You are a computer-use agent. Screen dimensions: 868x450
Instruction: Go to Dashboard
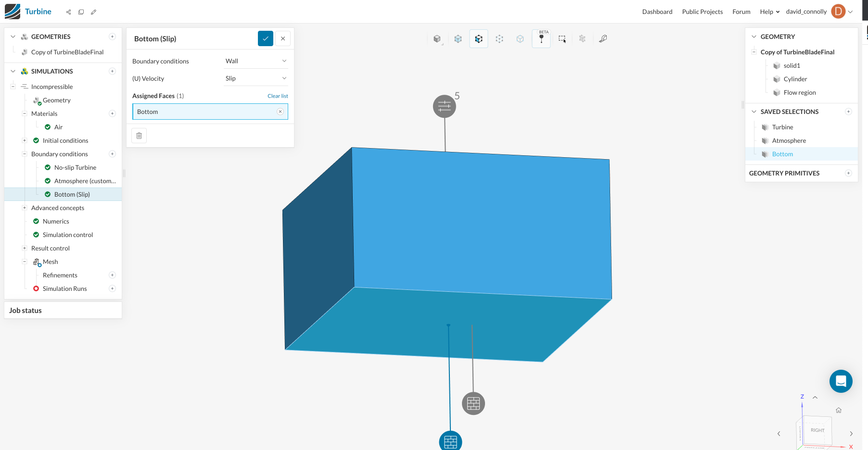click(x=657, y=12)
